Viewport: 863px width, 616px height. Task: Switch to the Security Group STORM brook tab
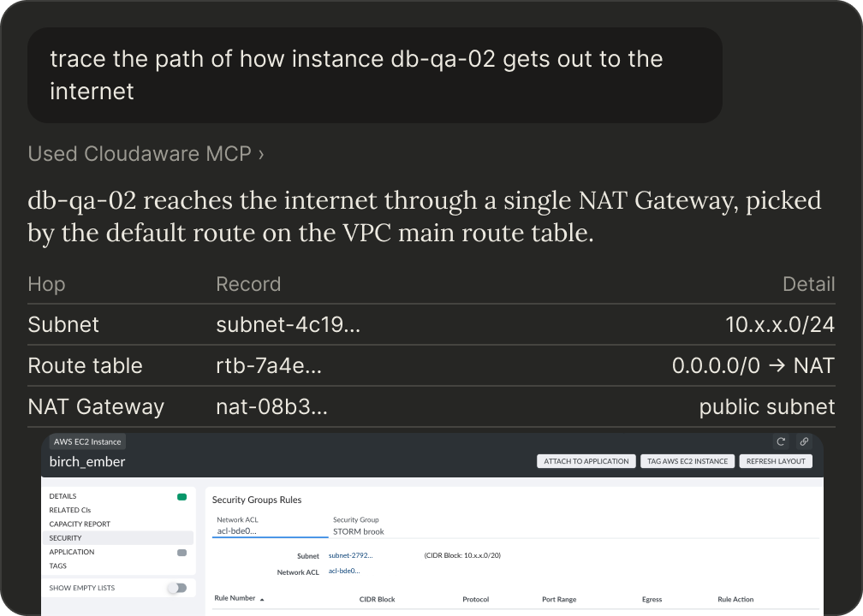(x=358, y=526)
